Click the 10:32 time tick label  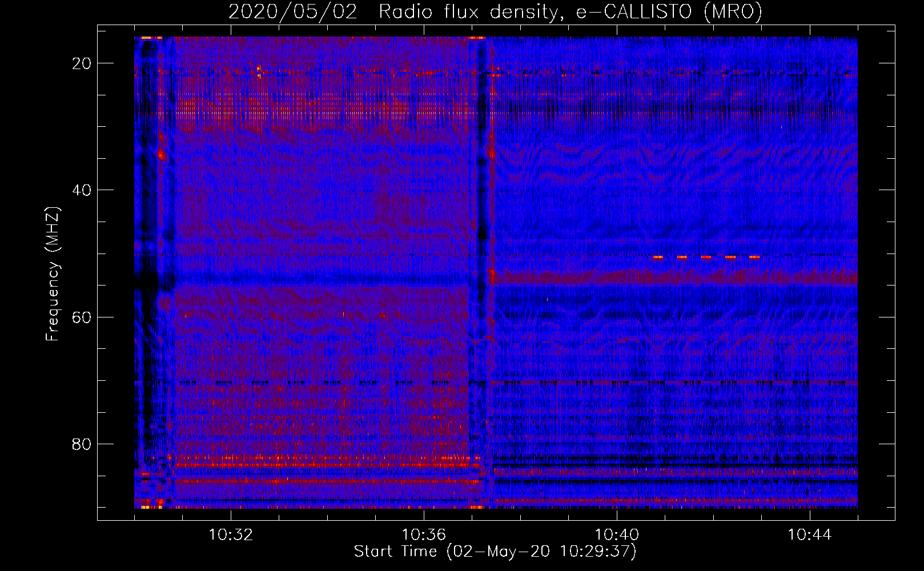(231, 535)
